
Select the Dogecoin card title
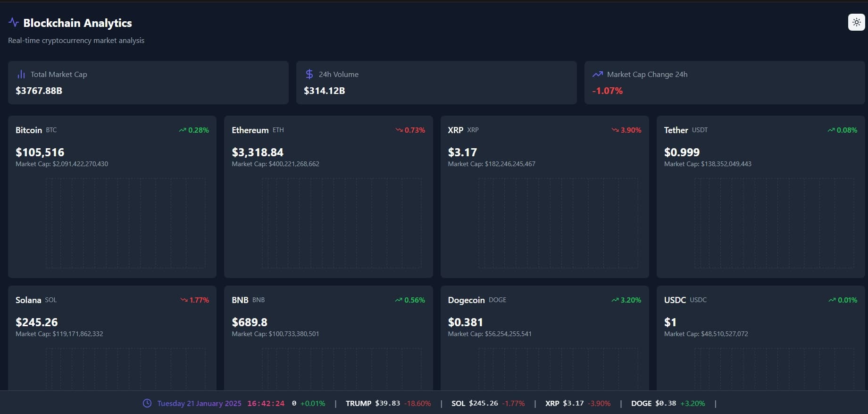(466, 300)
